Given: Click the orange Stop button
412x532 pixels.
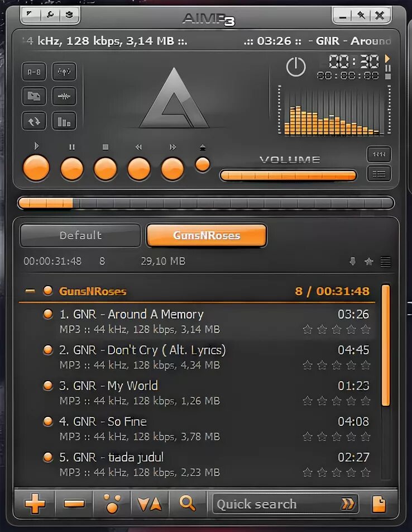Looking at the screenshot, I should point(106,169).
